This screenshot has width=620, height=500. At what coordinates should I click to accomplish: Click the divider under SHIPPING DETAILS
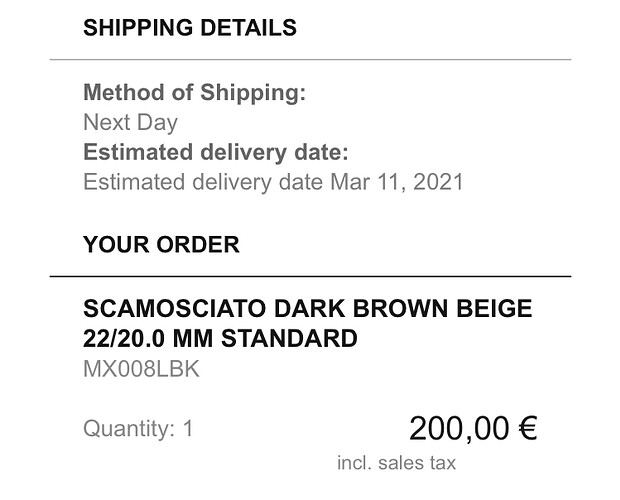click(310, 60)
